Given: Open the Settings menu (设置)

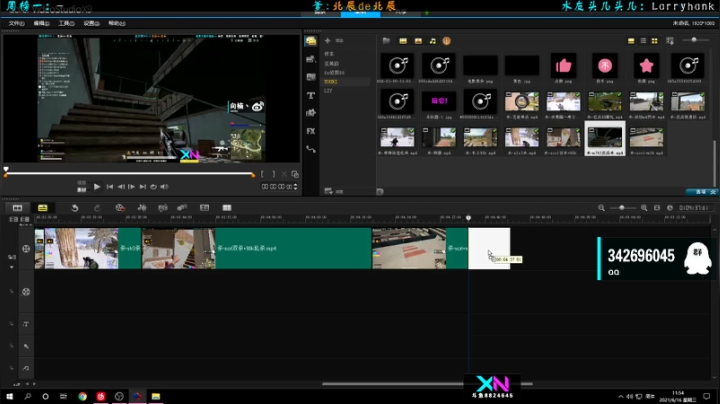Looking at the screenshot, I should [91, 23].
